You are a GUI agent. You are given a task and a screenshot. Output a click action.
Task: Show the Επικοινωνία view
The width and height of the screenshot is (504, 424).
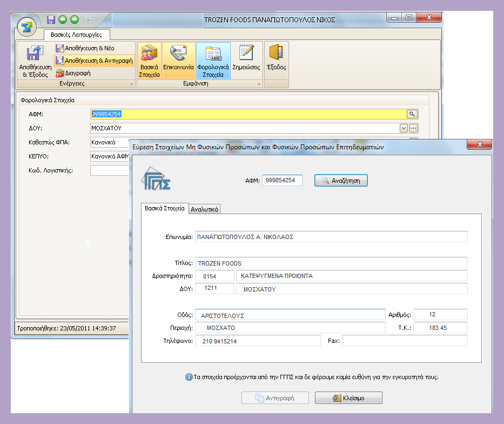point(178,61)
